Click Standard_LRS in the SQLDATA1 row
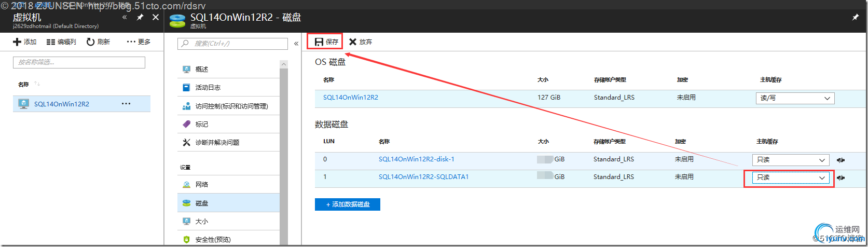868x247 pixels. [614, 176]
